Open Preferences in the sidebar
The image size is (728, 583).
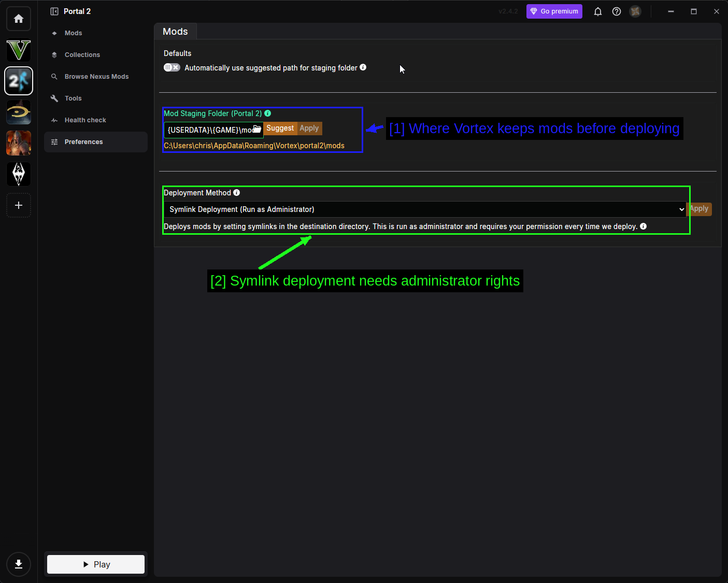[x=96, y=142]
